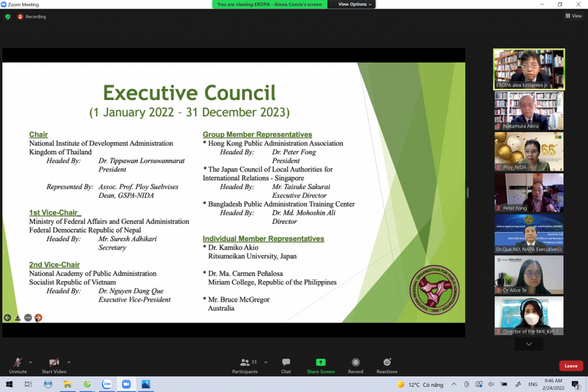The height and width of the screenshot is (392, 588).
Task: Select Dr.Que ND, NAPA video thumbnail
Action: [x=529, y=234]
